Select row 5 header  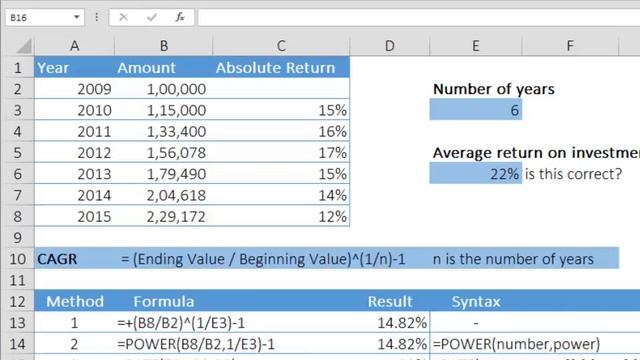click(x=17, y=153)
